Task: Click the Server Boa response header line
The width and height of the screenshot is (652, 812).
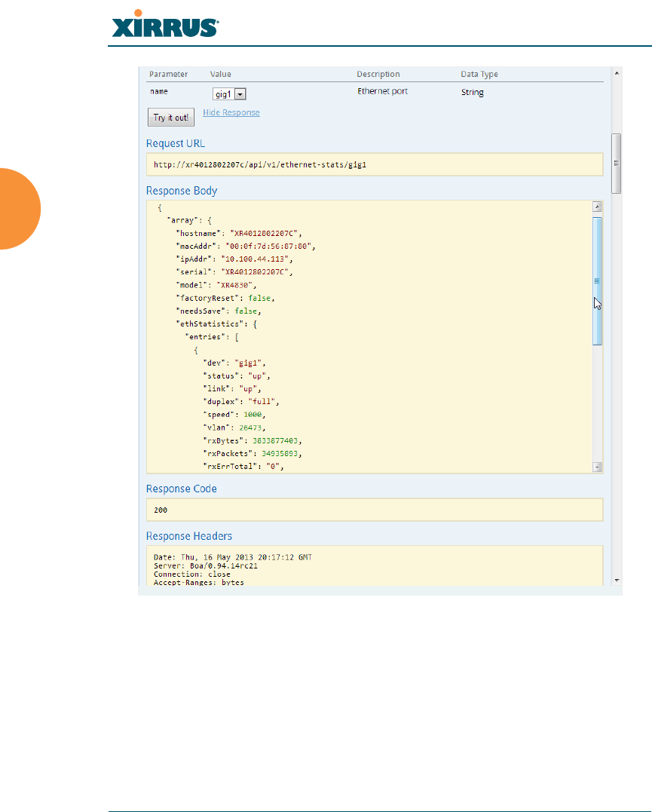Action: pyautogui.click(x=206, y=565)
